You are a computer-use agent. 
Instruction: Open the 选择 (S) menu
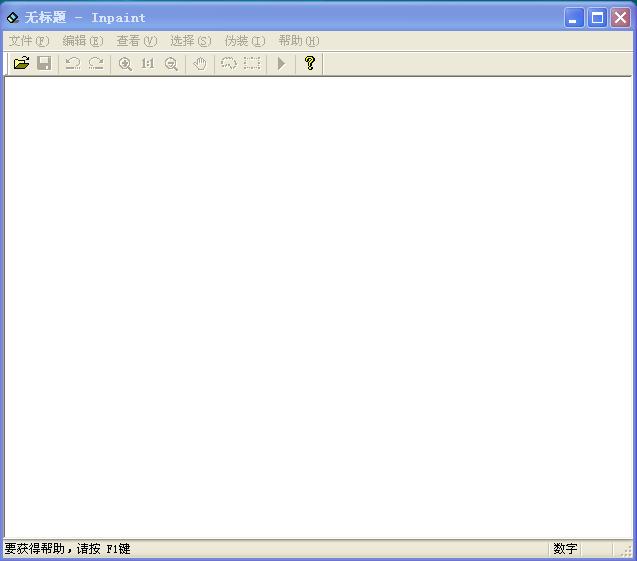tap(190, 41)
